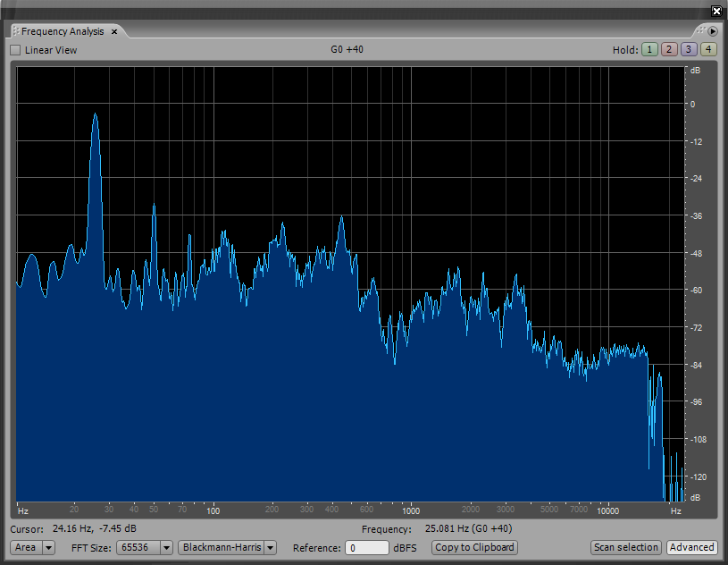The width and height of the screenshot is (728, 565).
Task: Expand the FFT Size dropdown
Action: click(166, 547)
